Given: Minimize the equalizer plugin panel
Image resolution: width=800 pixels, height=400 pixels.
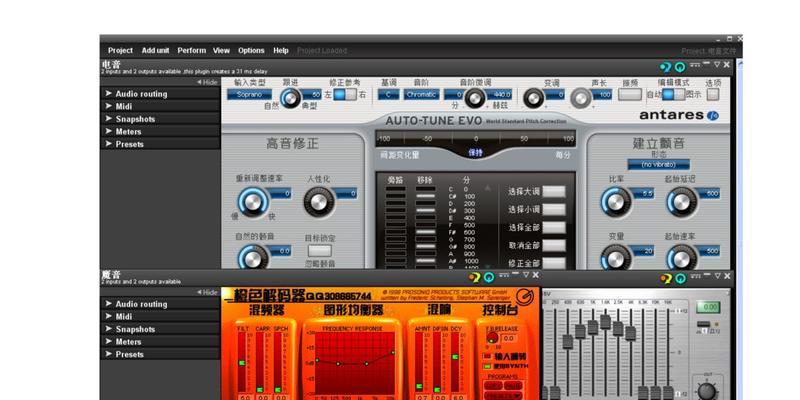Looking at the screenshot, I should click(x=707, y=275).
